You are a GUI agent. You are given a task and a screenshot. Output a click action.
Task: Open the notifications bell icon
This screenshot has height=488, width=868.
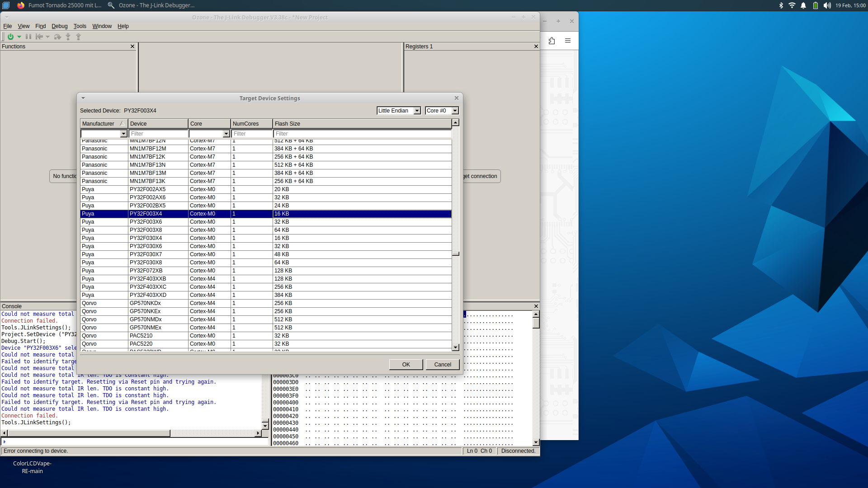(803, 5)
